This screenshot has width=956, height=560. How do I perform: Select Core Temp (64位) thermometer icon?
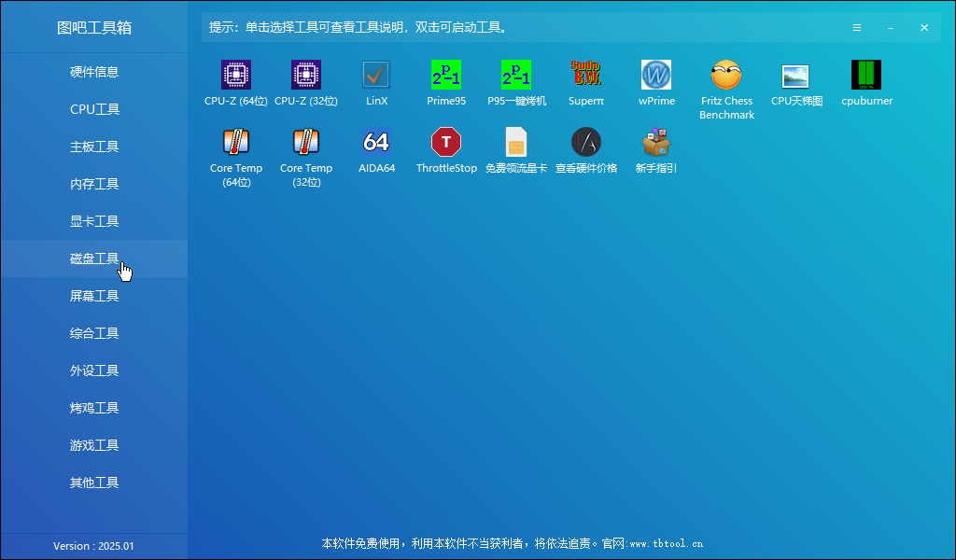pos(236,142)
